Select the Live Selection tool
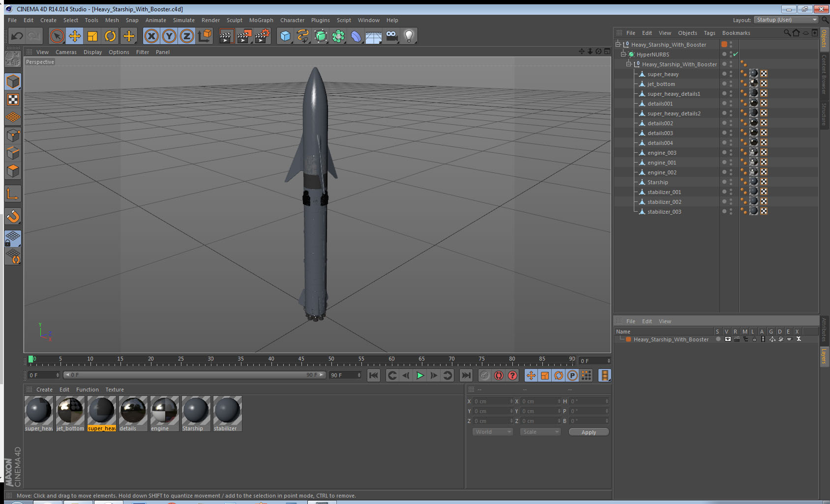830x504 pixels. point(57,36)
